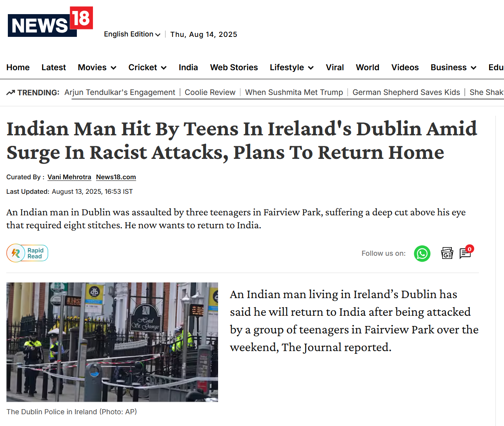Expand the Cricket menu chevron
The image size is (504, 426).
[x=164, y=68]
